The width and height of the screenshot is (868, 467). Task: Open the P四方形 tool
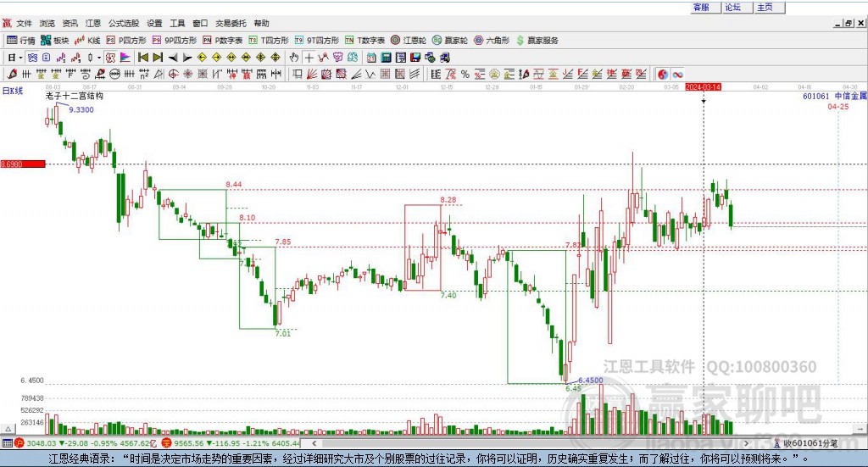pyautogui.click(x=126, y=41)
